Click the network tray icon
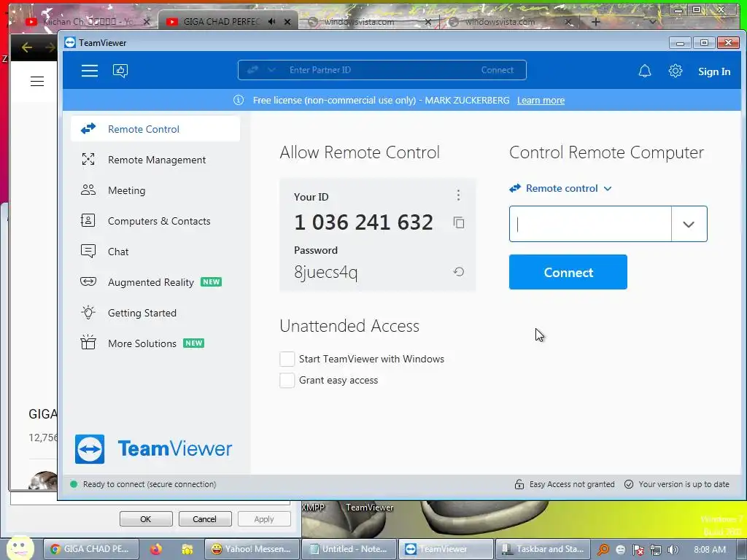 656,550
